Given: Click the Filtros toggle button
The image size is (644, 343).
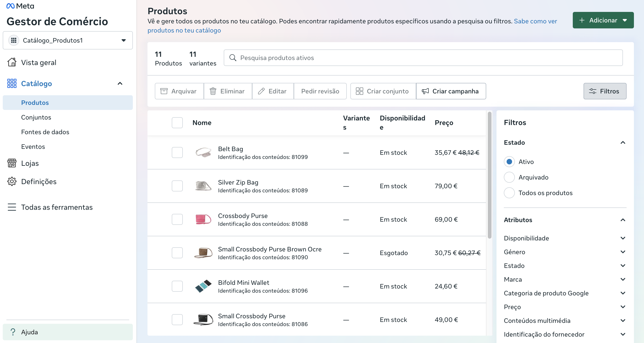Looking at the screenshot, I should 605,91.
